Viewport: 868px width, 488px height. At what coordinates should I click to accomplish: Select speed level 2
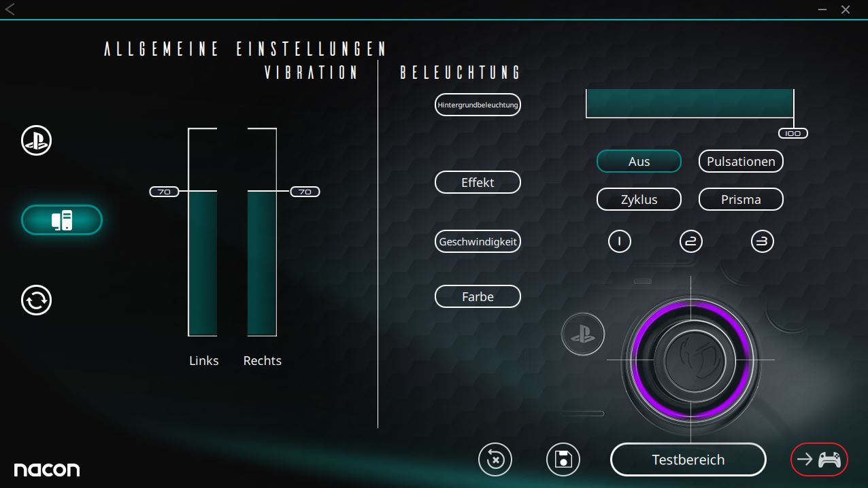[691, 241]
